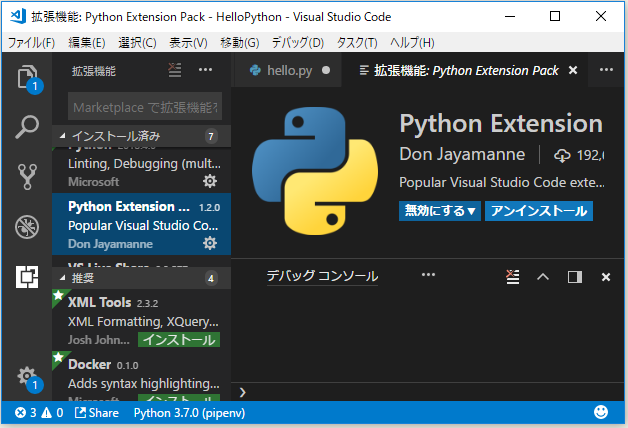Click the XML Tools recommended star badge
This screenshot has height=428, width=628.
[x=59, y=296]
